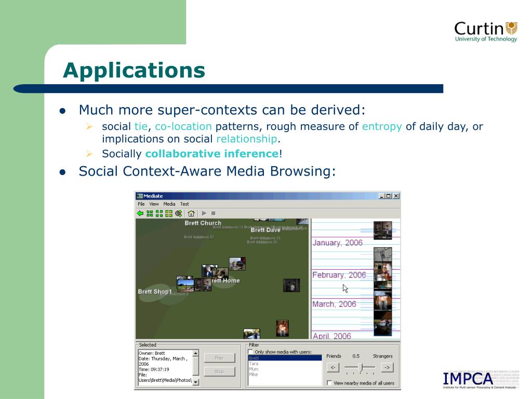Minimize the Mediate window
The image size is (532, 399).
(382, 196)
